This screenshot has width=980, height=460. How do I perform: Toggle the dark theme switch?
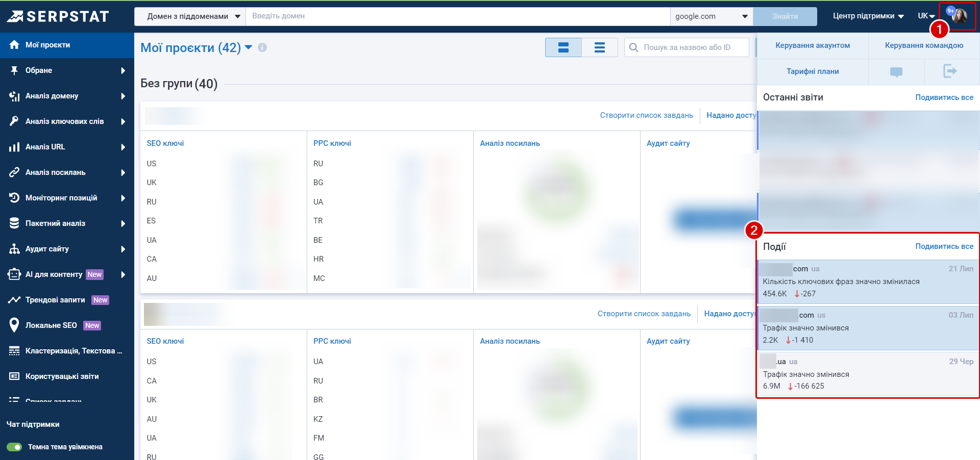pos(14,447)
